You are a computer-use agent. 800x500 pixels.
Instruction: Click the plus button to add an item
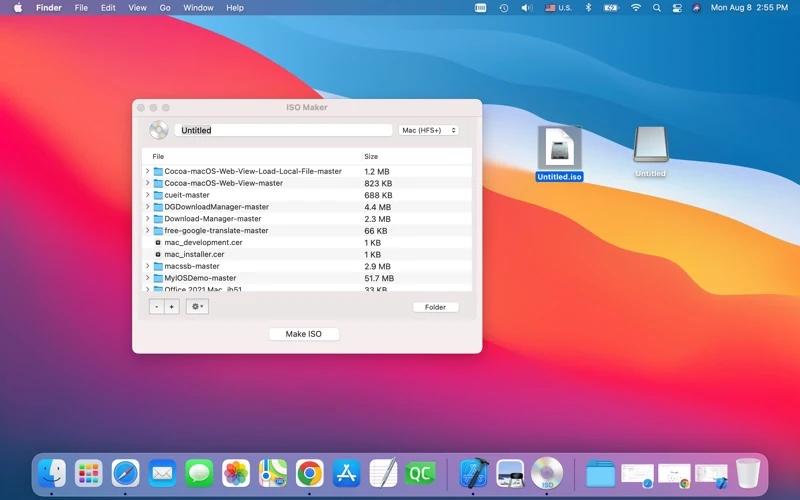[171, 307]
